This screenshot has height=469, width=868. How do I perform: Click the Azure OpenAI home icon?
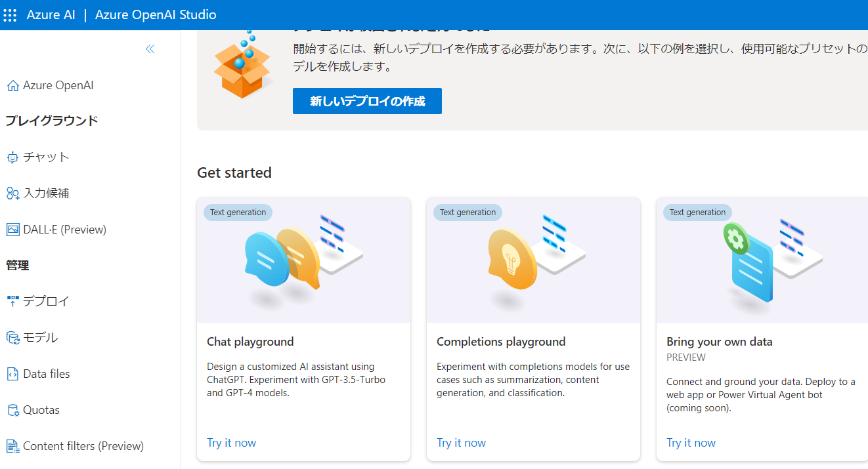coord(12,86)
